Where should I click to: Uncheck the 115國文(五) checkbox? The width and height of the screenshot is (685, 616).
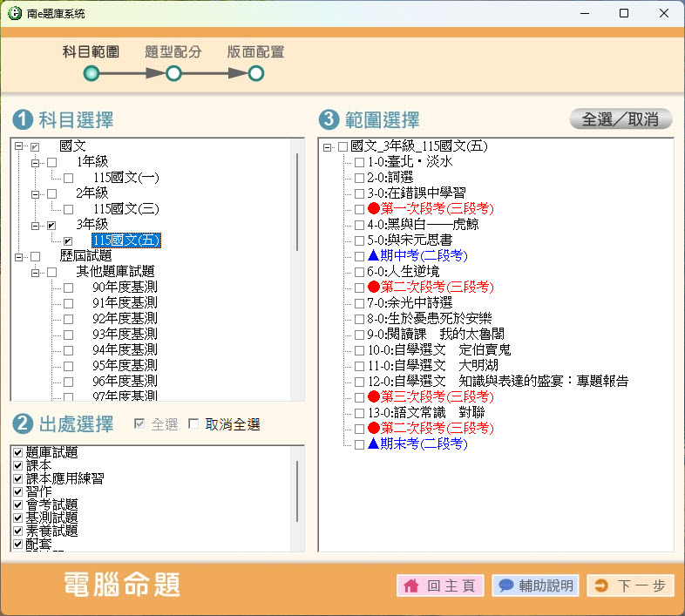pyautogui.click(x=69, y=241)
